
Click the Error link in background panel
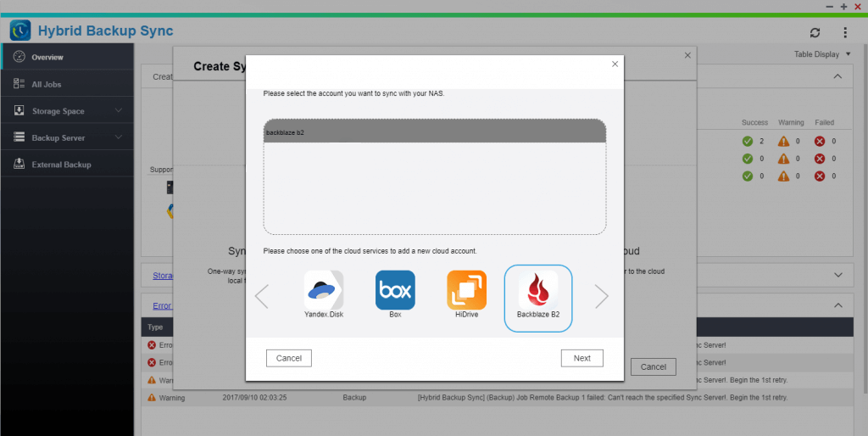coord(163,306)
